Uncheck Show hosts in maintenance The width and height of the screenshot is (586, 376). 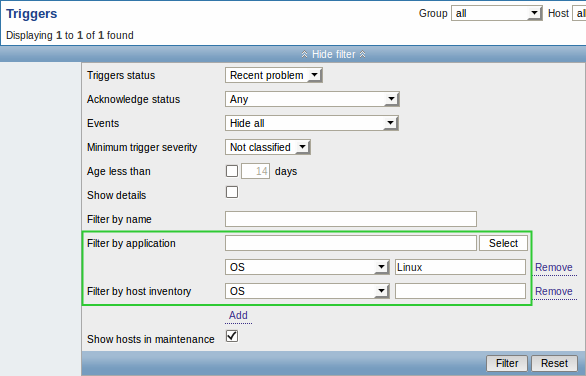(232, 336)
